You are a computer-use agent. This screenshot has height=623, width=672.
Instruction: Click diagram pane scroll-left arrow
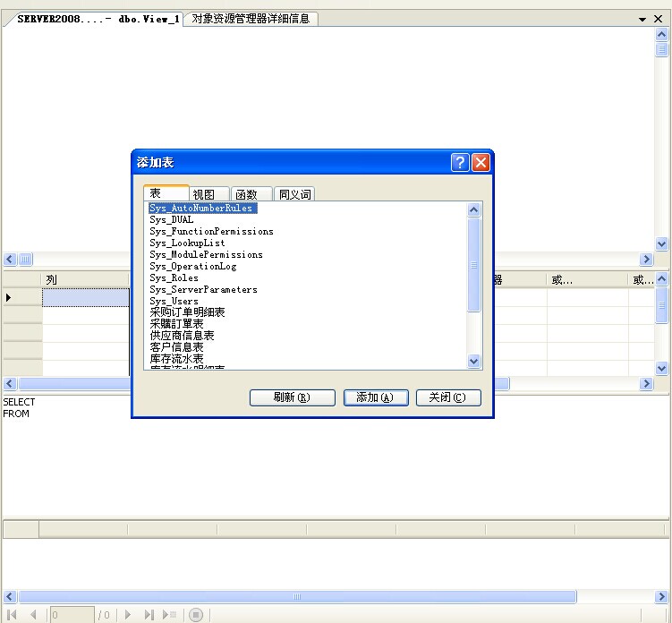(10, 259)
